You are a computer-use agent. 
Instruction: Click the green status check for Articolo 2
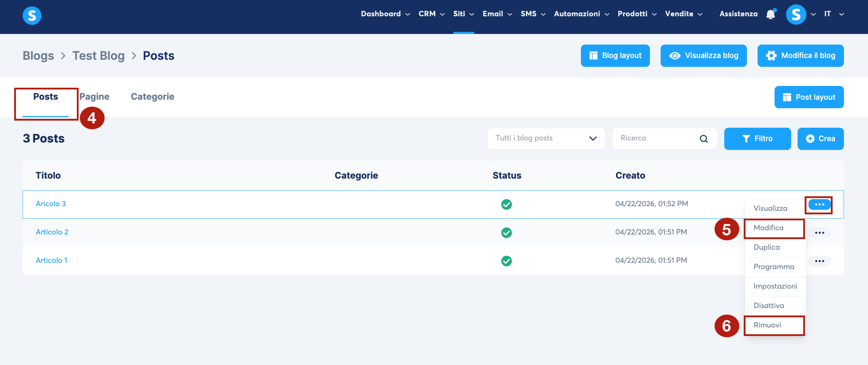(506, 232)
